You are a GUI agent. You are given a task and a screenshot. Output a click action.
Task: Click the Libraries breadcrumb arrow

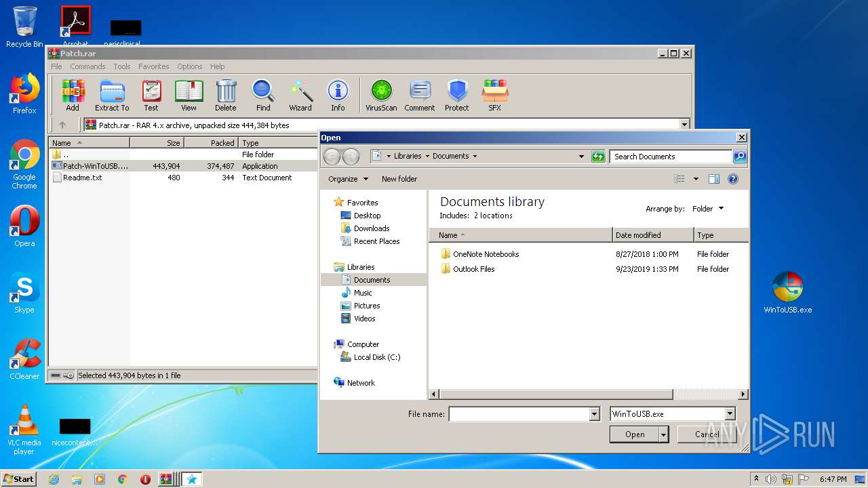click(x=427, y=157)
